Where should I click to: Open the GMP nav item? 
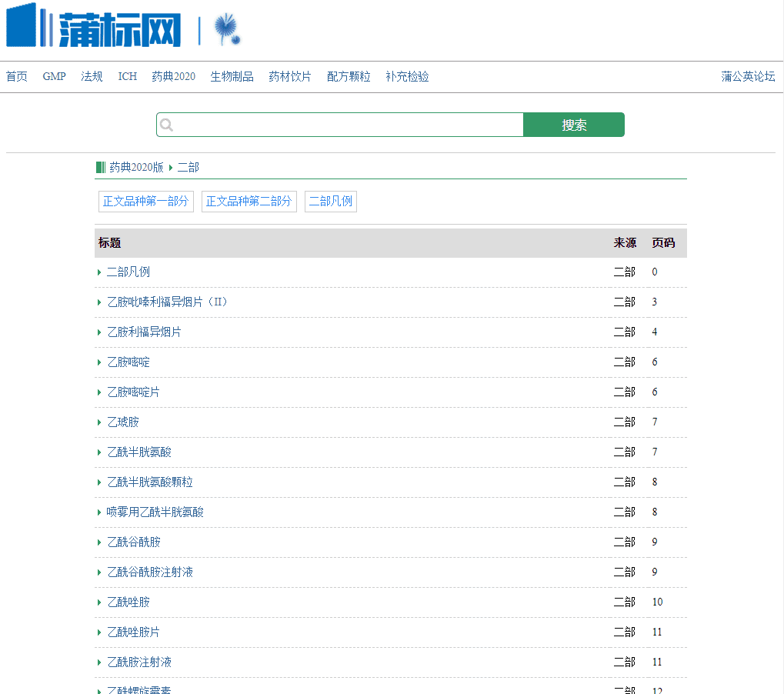pos(54,76)
